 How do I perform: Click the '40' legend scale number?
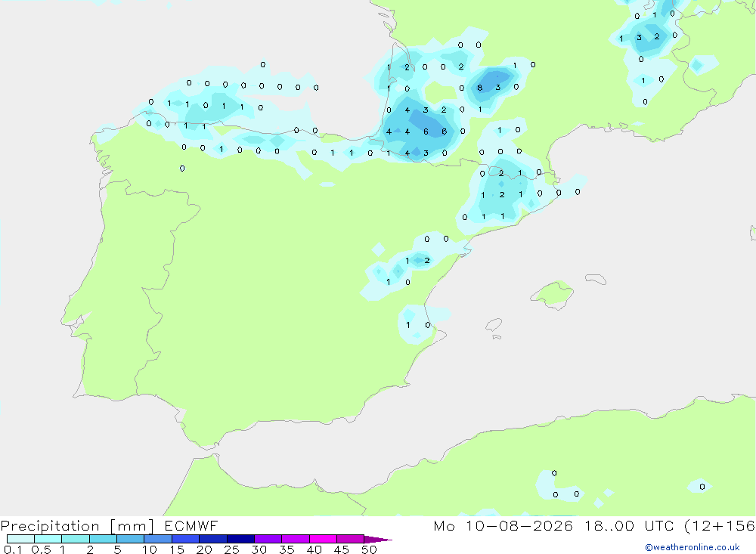tap(314, 549)
